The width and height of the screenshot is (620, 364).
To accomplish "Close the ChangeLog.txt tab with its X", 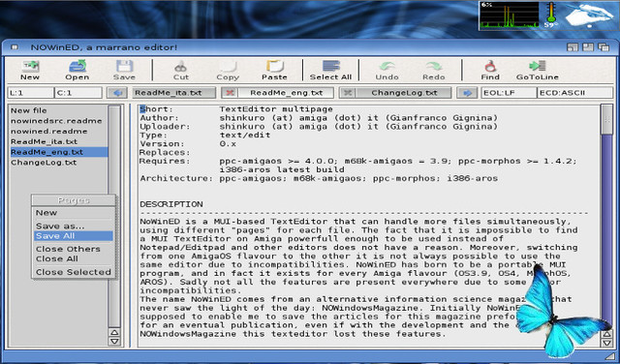I will (x=348, y=93).
